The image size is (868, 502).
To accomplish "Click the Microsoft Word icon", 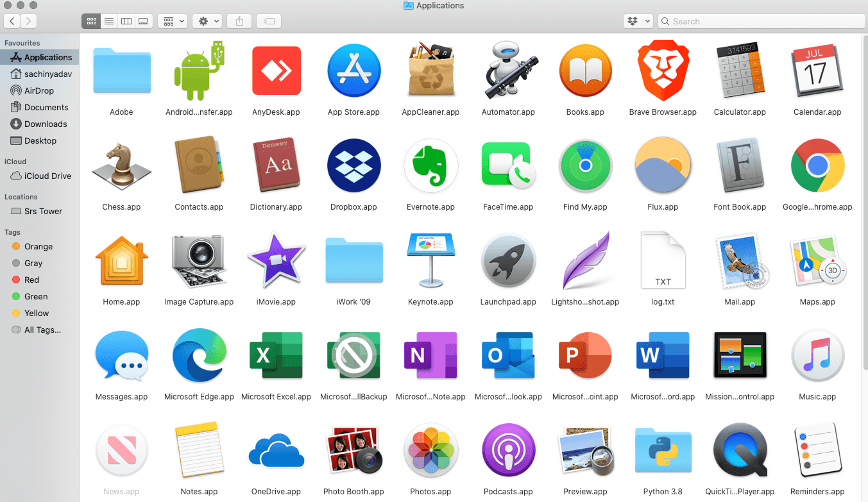I will tap(663, 355).
